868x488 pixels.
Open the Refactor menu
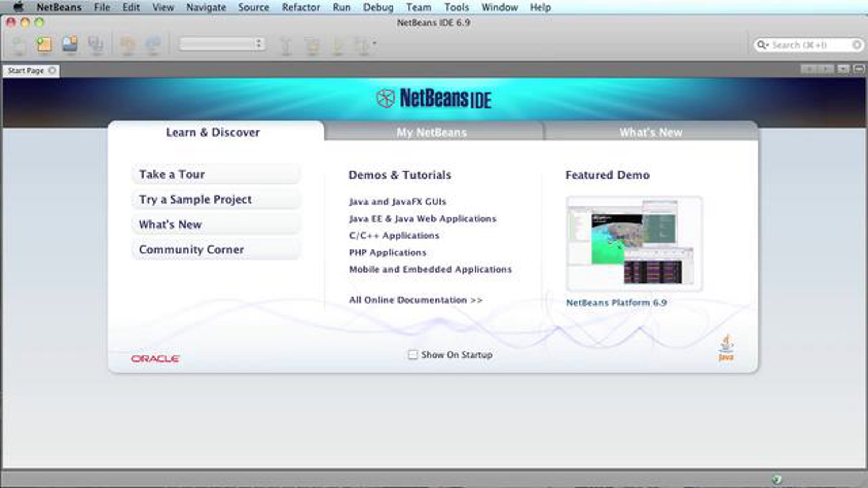click(301, 7)
